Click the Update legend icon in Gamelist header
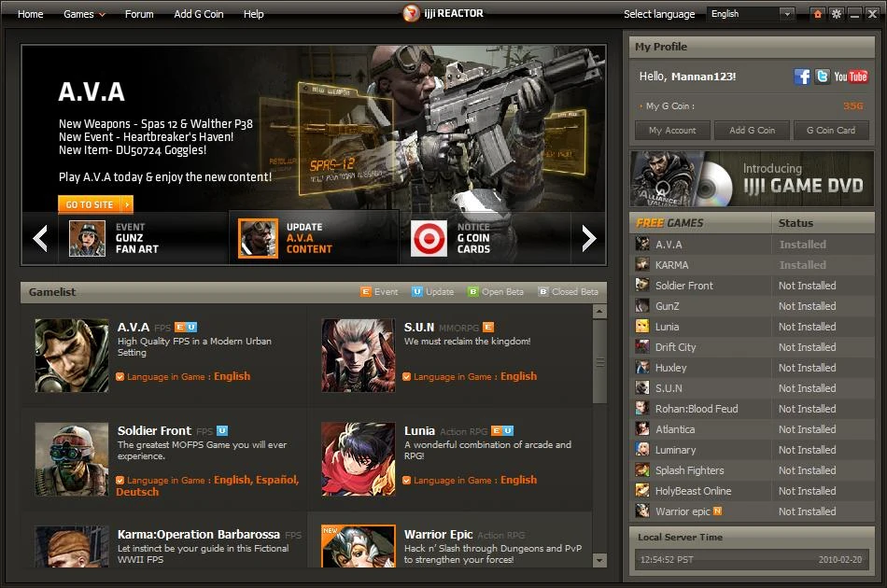Screen dimensions: 887x588 coord(417,292)
